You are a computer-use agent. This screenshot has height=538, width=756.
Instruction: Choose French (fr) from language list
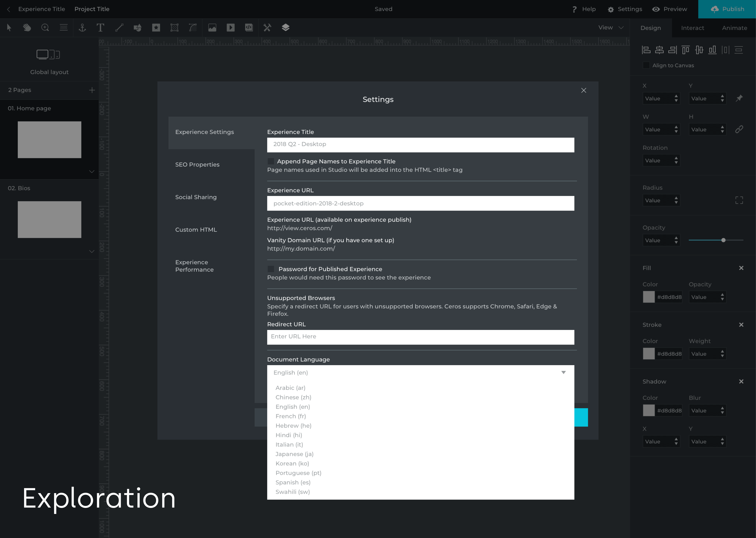pos(291,416)
